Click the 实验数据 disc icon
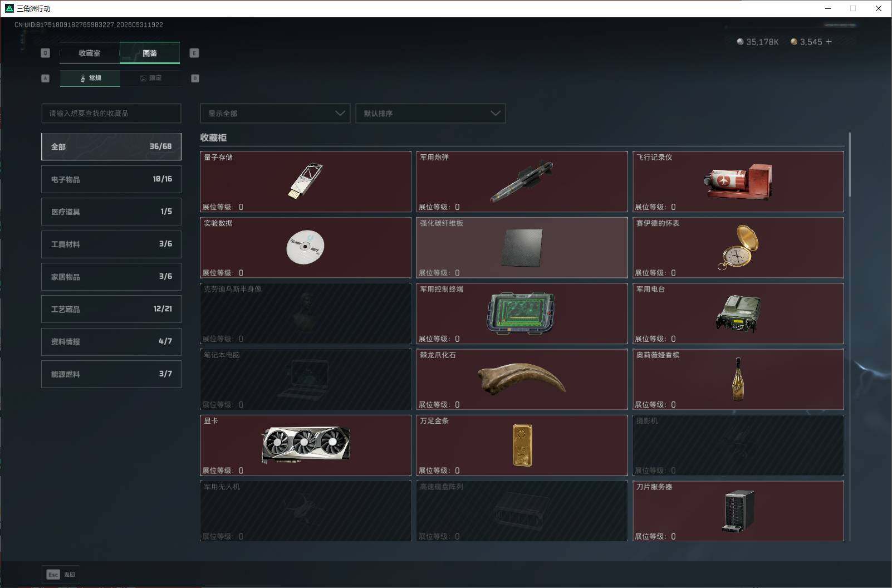 pyautogui.click(x=305, y=247)
